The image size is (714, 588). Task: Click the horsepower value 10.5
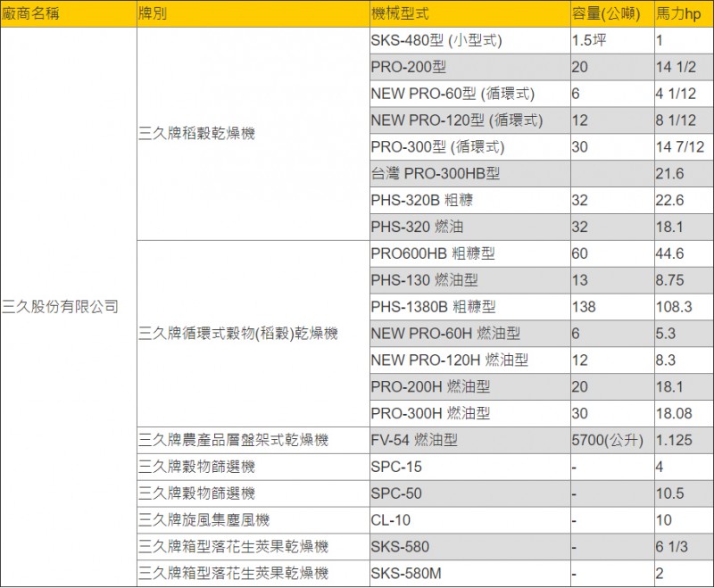coord(684,493)
